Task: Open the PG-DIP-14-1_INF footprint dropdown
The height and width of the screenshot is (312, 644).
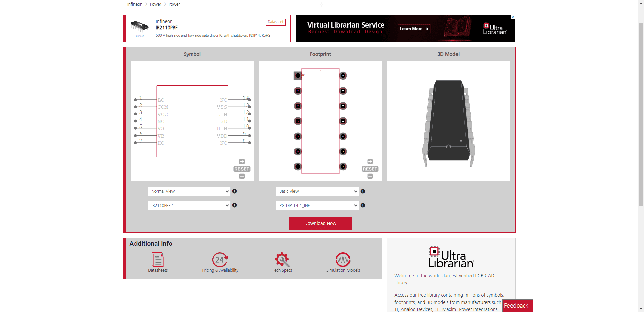Action: (317, 205)
